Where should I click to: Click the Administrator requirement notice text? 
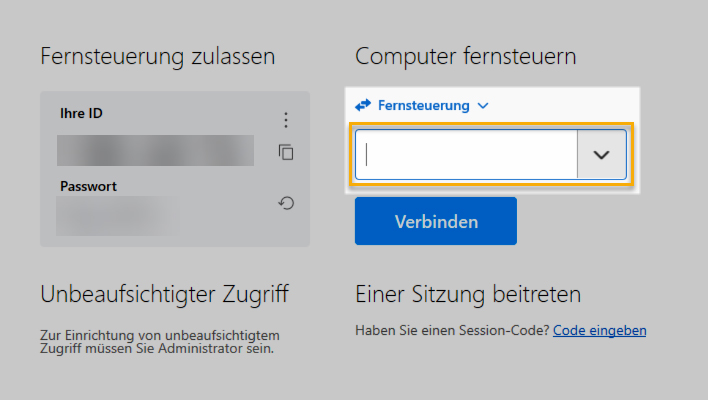[160, 342]
